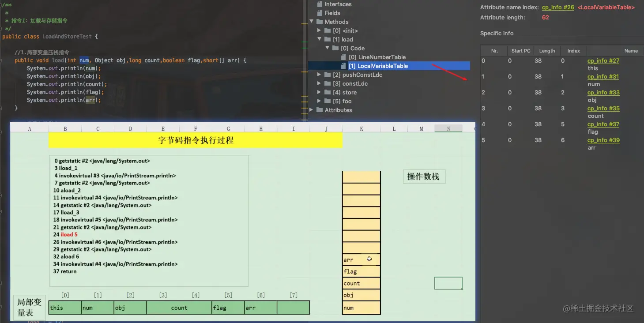The image size is (644, 323).
Task: Expand the [0] <init> method node
Action: [320, 30]
